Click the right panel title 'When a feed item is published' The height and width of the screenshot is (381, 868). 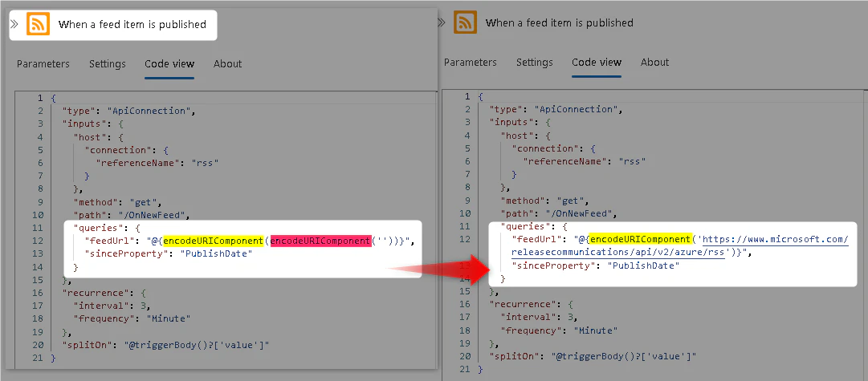tap(560, 22)
